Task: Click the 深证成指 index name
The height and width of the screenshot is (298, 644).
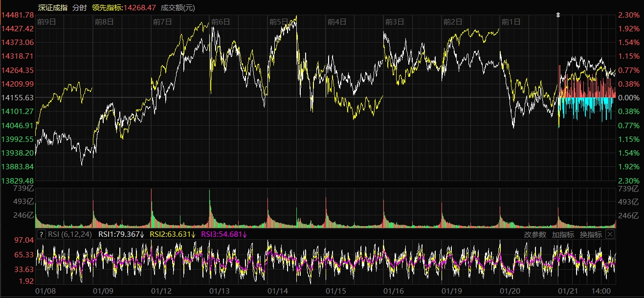Action: click(x=53, y=8)
